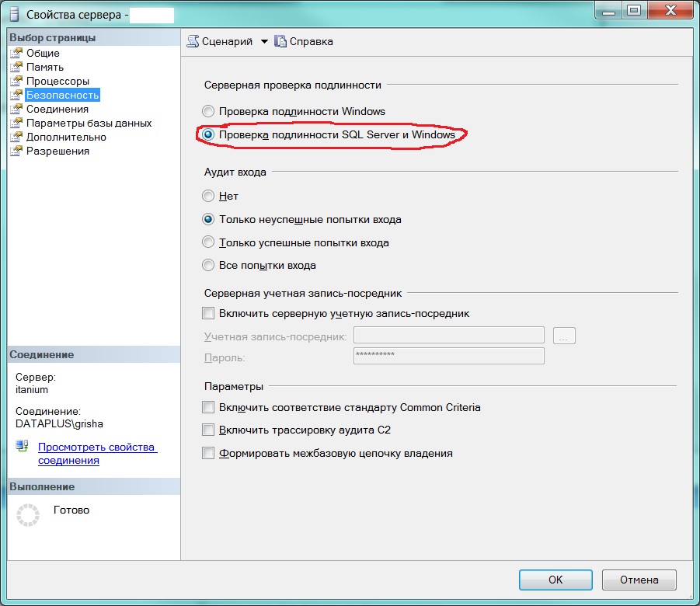The image size is (700, 606).
Task: Open Справка help
Action: pyautogui.click(x=304, y=41)
